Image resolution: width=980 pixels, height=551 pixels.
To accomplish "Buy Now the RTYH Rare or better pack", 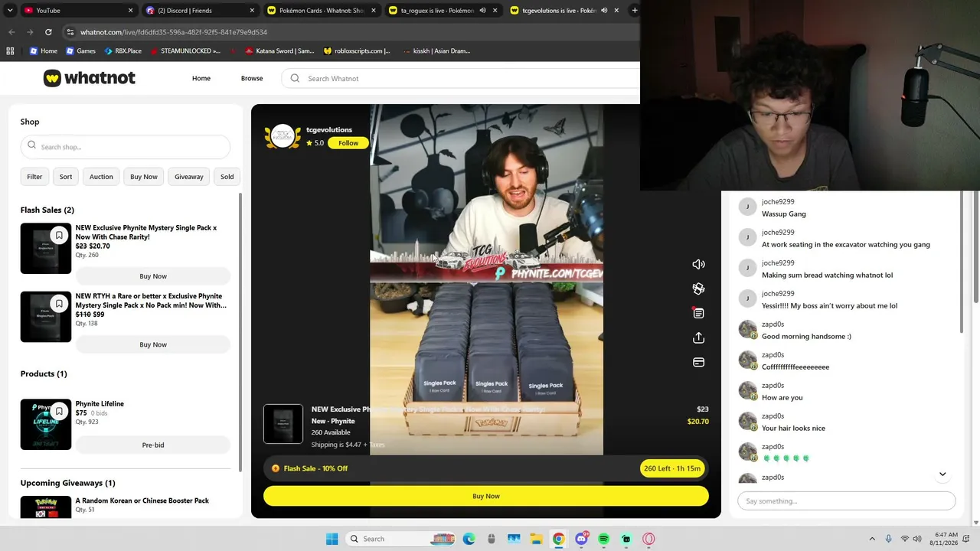I will point(153,344).
